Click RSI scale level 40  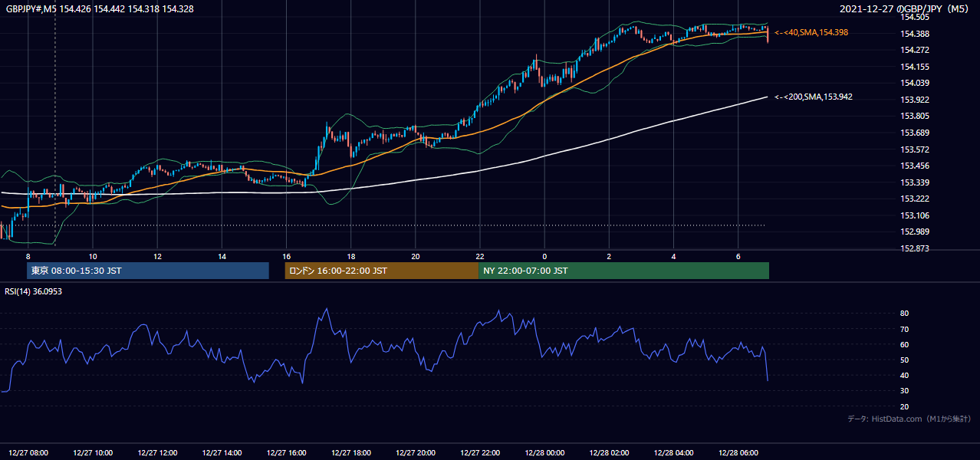tap(904, 375)
